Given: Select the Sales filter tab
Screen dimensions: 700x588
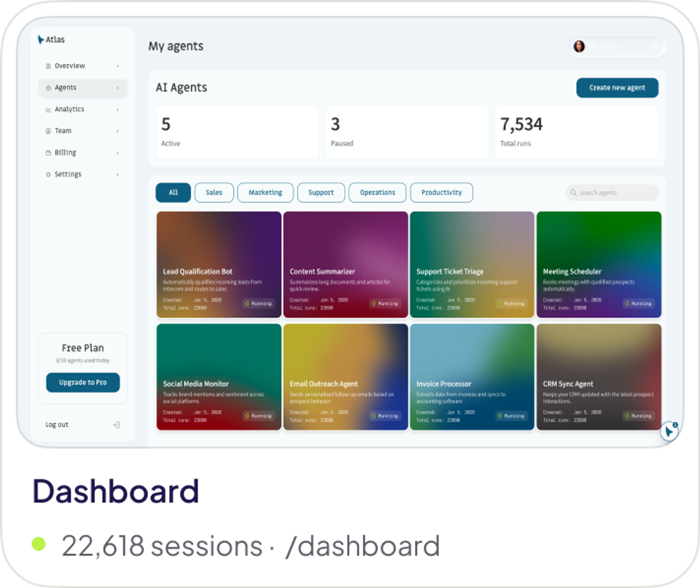Looking at the screenshot, I should pos(214,192).
